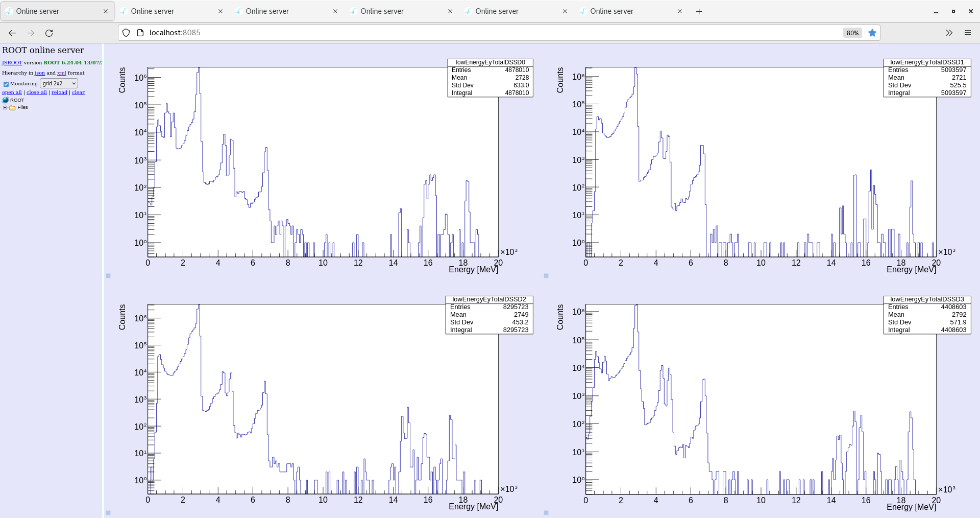This screenshot has width=980, height=518.
Task: Click the browser back arrow
Action: coord(12,33)
